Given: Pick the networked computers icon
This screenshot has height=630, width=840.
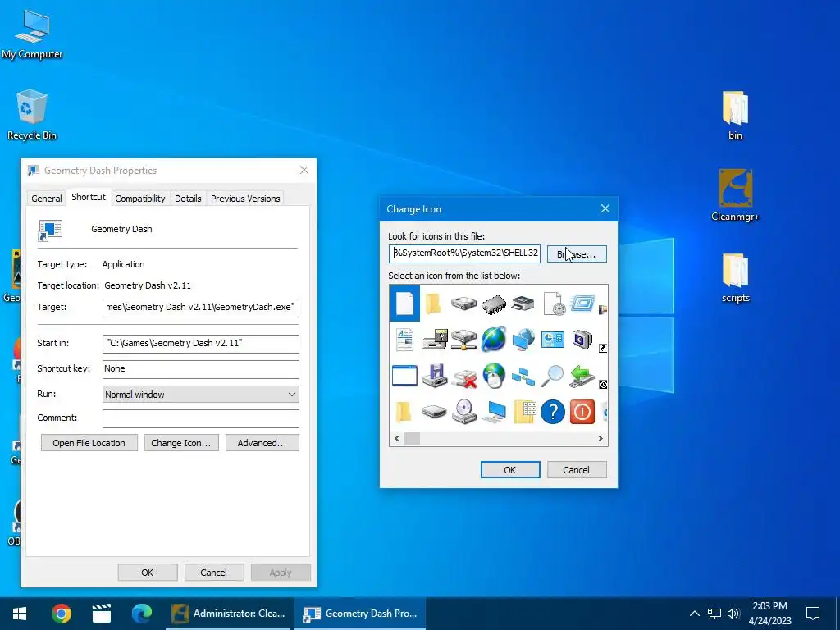Looking at the screenshot, I should tap(523, 377).
